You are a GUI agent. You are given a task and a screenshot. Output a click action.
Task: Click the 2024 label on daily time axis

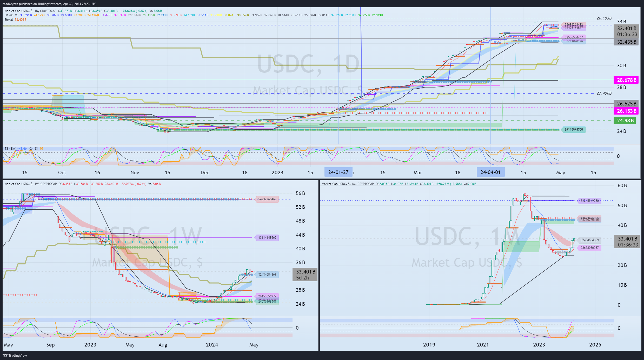[x=277, y=172]
